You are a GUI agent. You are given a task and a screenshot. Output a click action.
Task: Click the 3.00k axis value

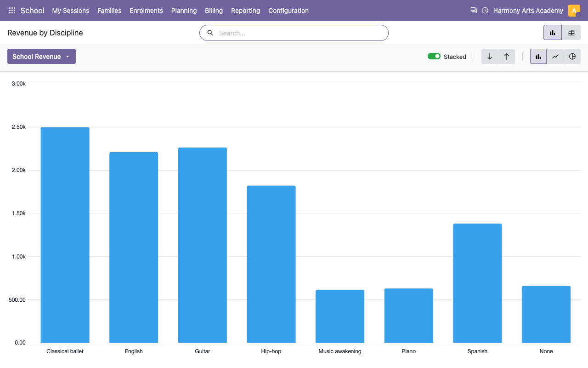(18, 84)
